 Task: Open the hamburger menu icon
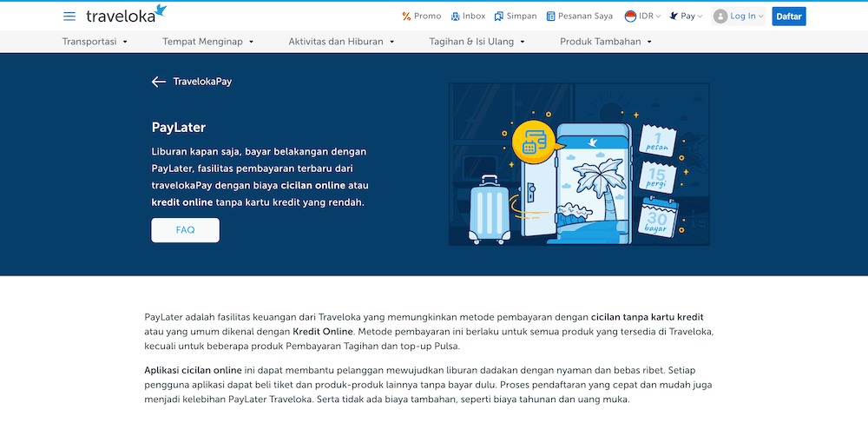(69, 16)
